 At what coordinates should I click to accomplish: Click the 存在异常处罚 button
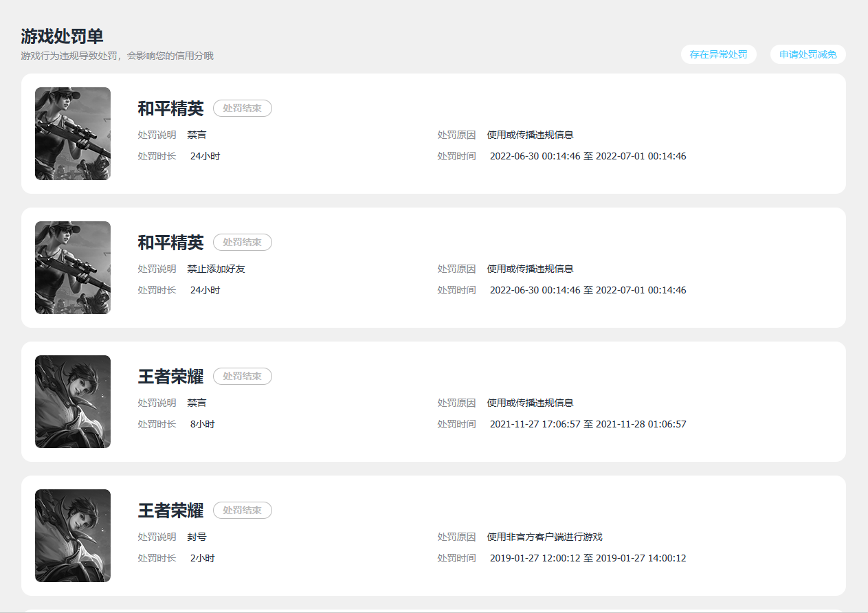719,54
